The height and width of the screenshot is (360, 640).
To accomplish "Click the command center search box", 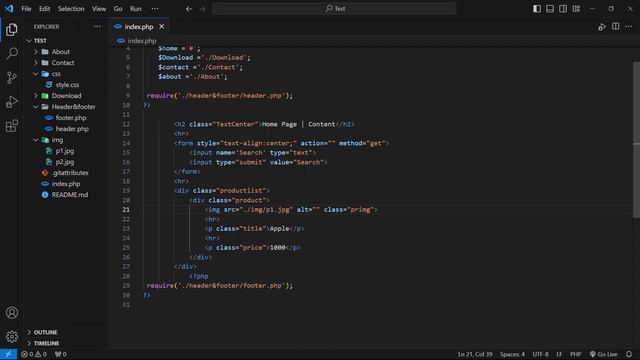I will pos(334,9).
